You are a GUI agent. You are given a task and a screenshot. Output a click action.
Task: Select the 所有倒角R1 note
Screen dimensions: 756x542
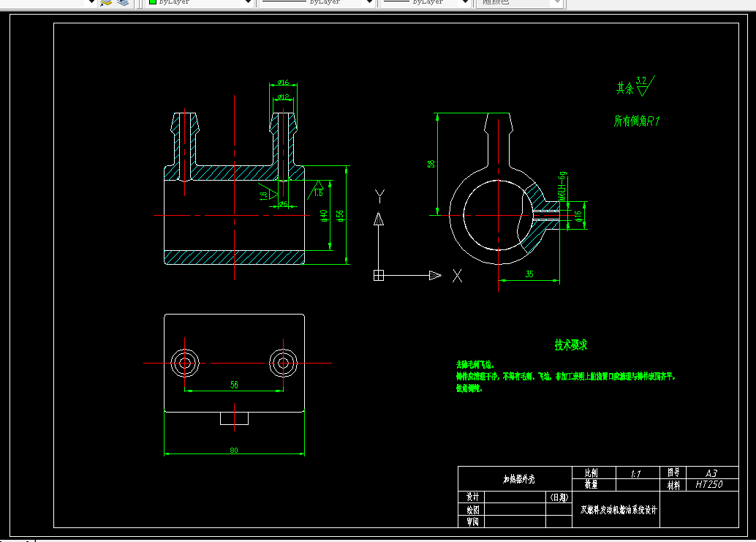[x=636, y=121]
